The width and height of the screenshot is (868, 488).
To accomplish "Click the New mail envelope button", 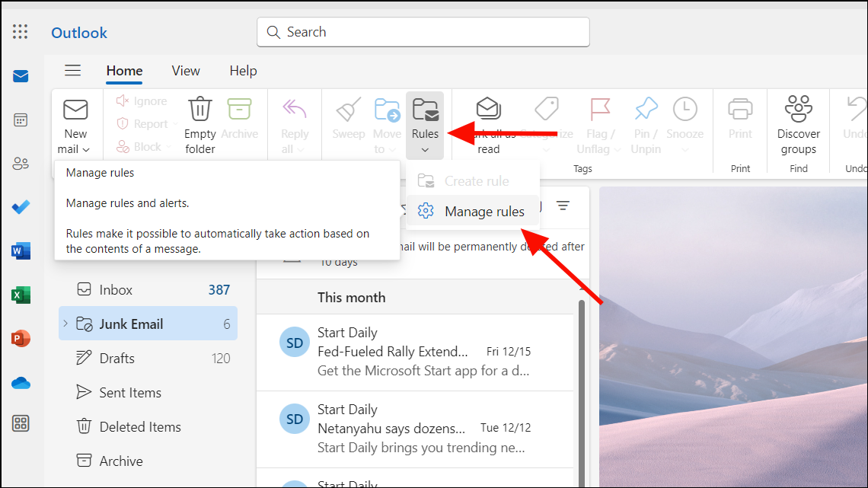I will coord(75,110).
